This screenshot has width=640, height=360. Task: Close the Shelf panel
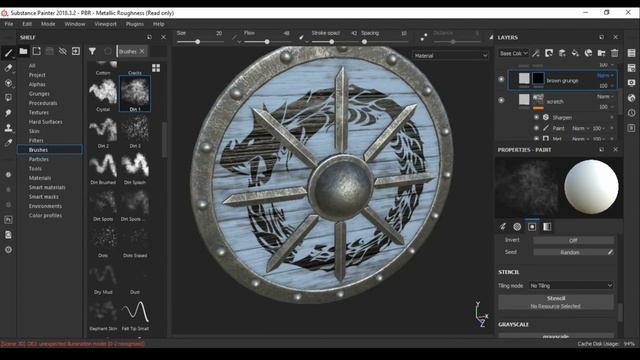(x=163, y=37)
